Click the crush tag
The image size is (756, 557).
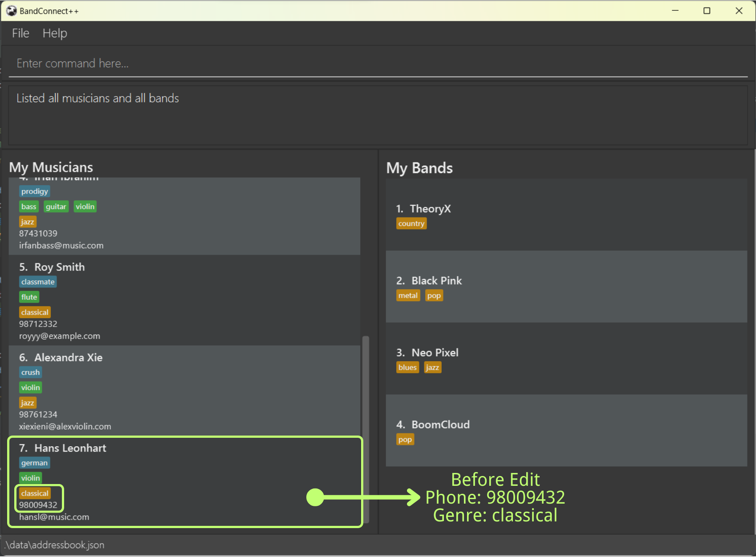point(31,372)
